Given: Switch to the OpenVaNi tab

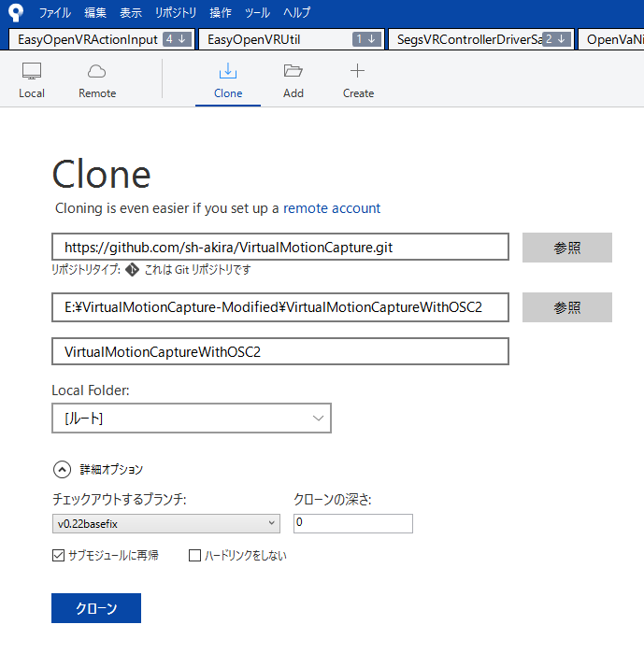Looking at the screenshot, I should (611, 39).
